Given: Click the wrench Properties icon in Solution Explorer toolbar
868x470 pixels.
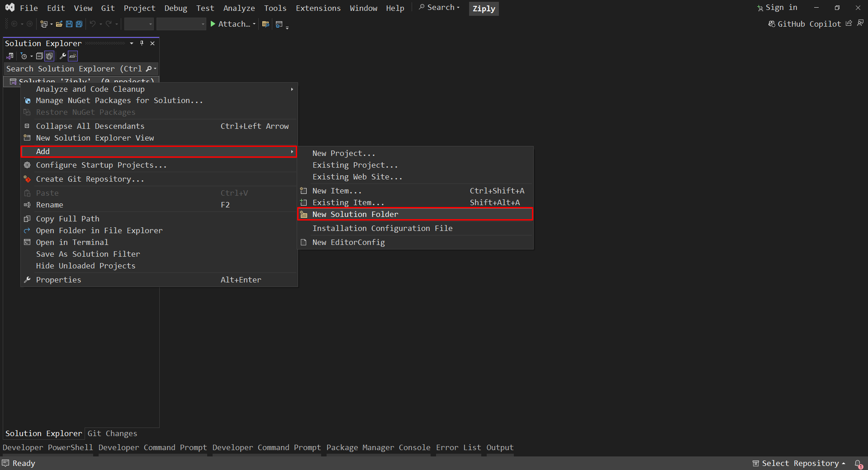Looking at the screenshot, I should tap(63, 56).
